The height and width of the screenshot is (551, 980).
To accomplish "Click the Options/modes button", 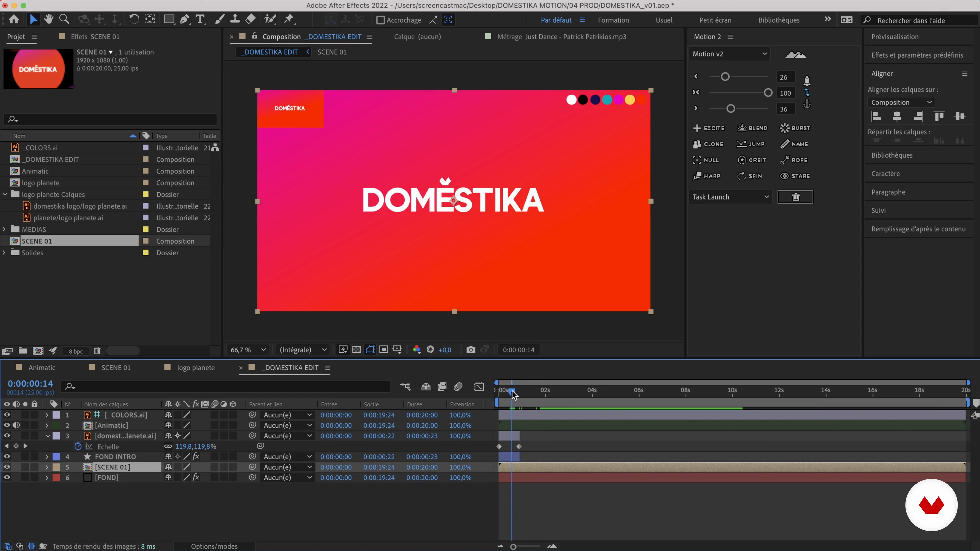I will point(214,546).
